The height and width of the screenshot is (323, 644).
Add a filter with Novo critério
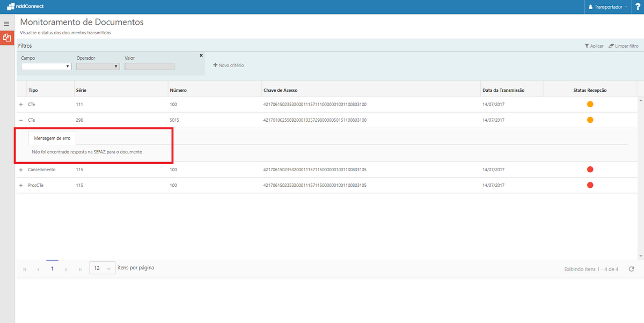[229, 65]
